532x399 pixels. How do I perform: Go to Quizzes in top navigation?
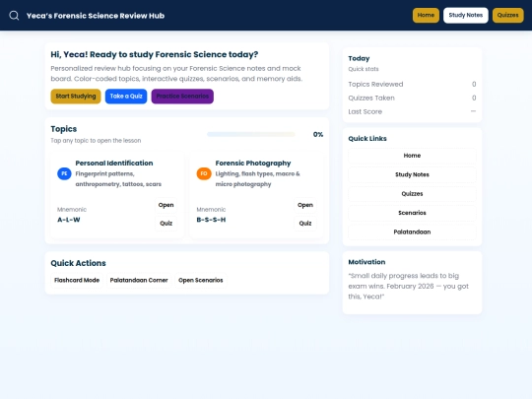pyautogui.click(x=508, y=15)
